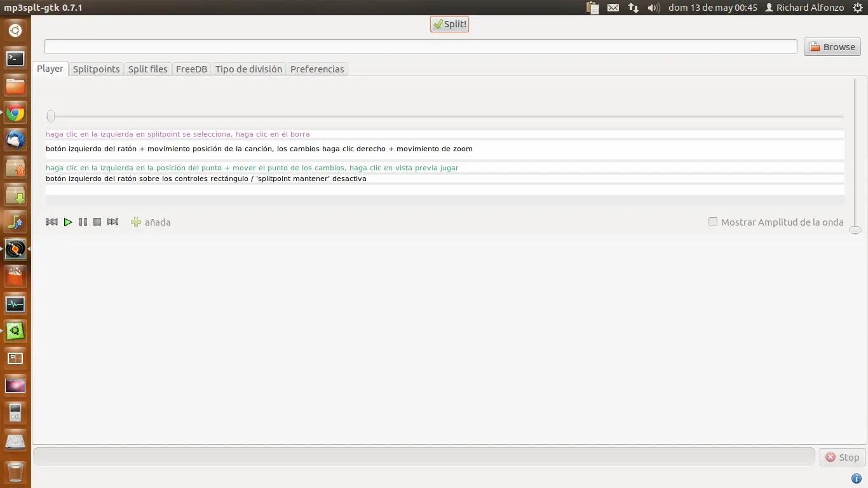This screenshot has height=488, width=868.
Task: Click the stop playback square button
Action: 97,222
